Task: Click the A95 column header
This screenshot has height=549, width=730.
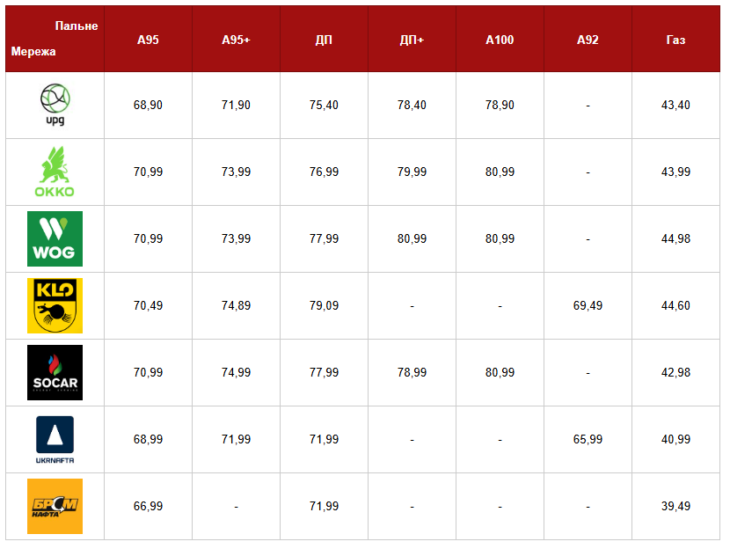Action: pyautogui.click(x=148, y=40)
